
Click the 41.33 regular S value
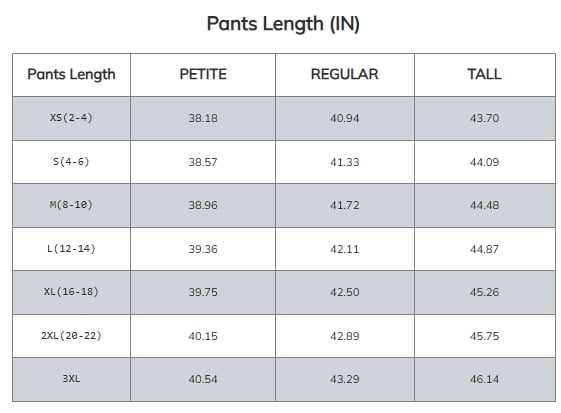coord(345,162)
